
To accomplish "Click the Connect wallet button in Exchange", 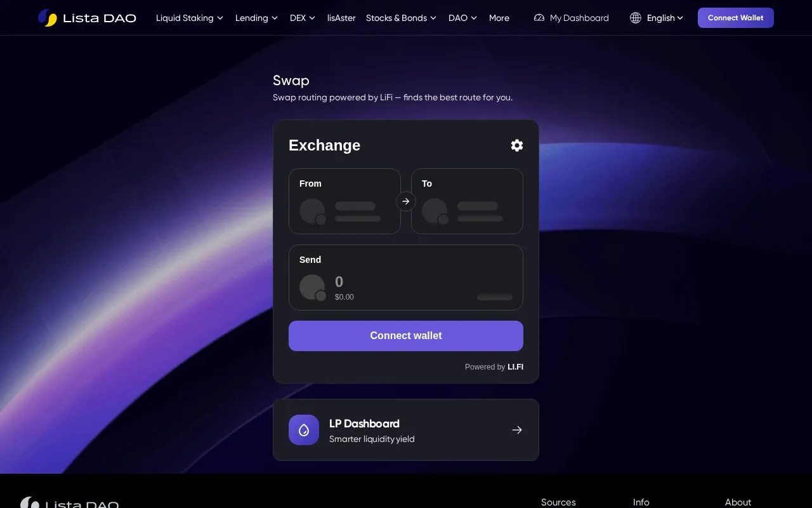I will tap(406, 336).
